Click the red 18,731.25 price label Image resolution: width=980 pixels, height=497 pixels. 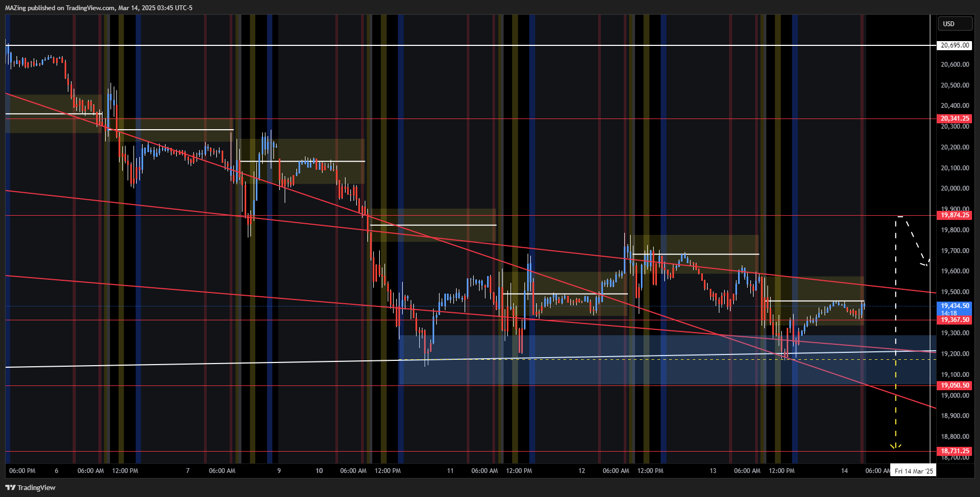pos(955,451)
